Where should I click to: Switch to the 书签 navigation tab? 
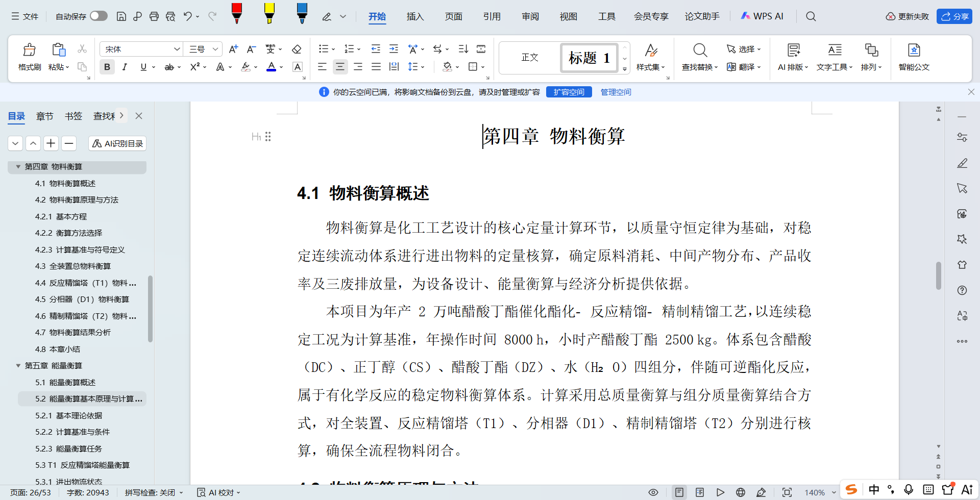pyautogui.click(x=73, y=116)
